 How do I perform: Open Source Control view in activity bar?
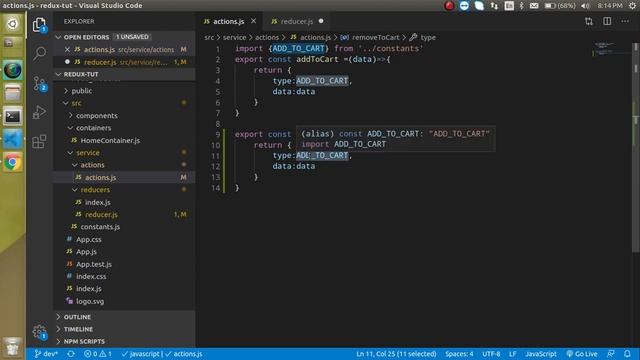pyautogui.click(x=40, y=83)
